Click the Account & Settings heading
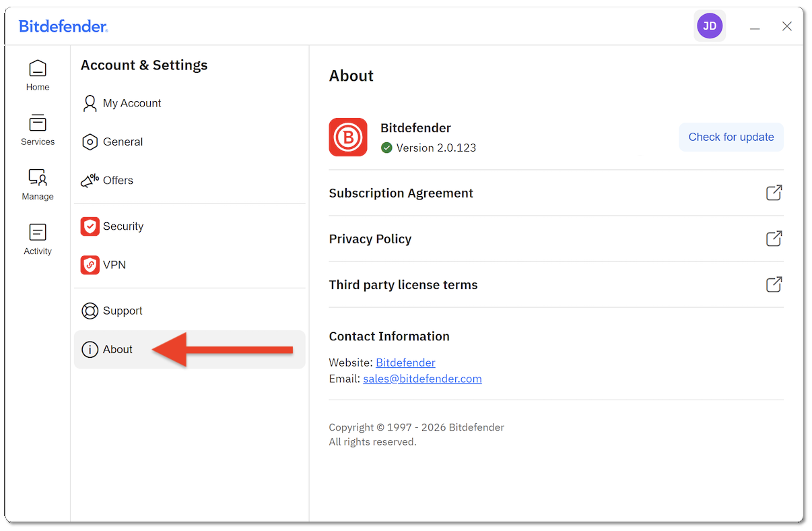The height and width of the screenshot is (531, 812). pyautogui.click(x=144, y=65)
